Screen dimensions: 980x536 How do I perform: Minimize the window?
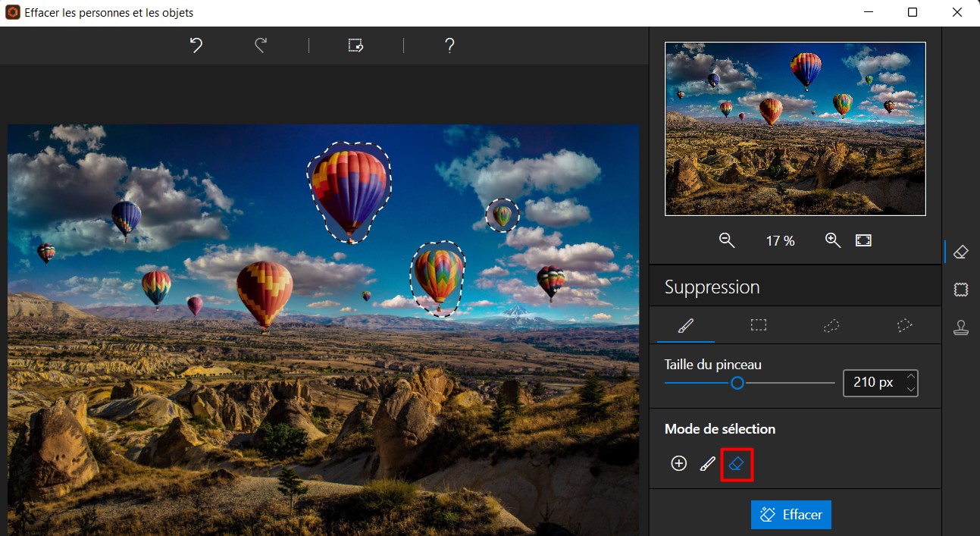[x=869, y=13]
